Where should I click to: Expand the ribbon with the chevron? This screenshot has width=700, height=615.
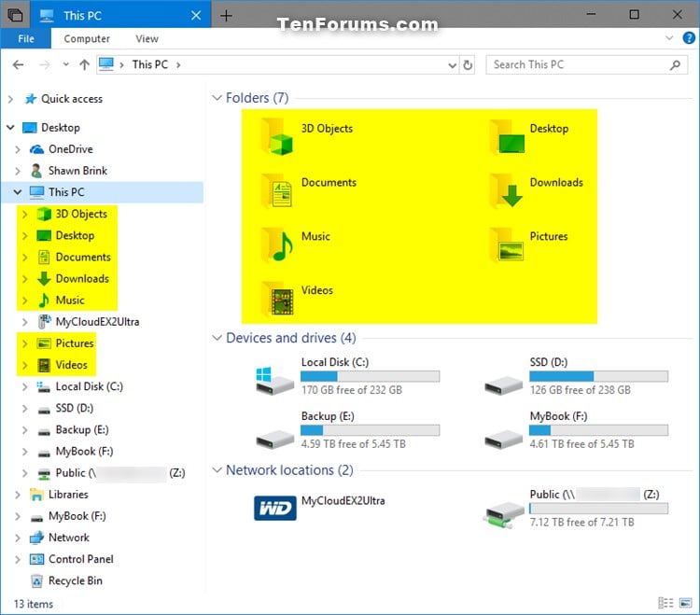click(669, 38)
